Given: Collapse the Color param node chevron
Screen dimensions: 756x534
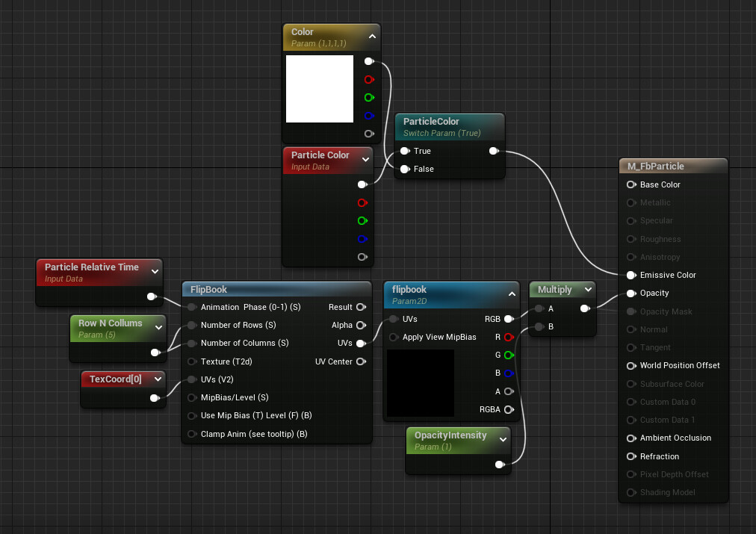Looking at the screenshot, I should (372, 37).
